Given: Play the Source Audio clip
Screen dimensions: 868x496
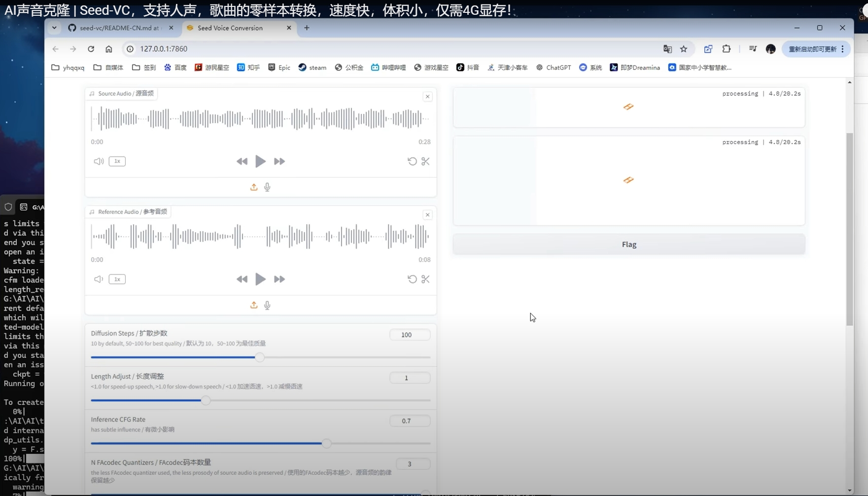Looking at the screenshot, I should (260, 161).
